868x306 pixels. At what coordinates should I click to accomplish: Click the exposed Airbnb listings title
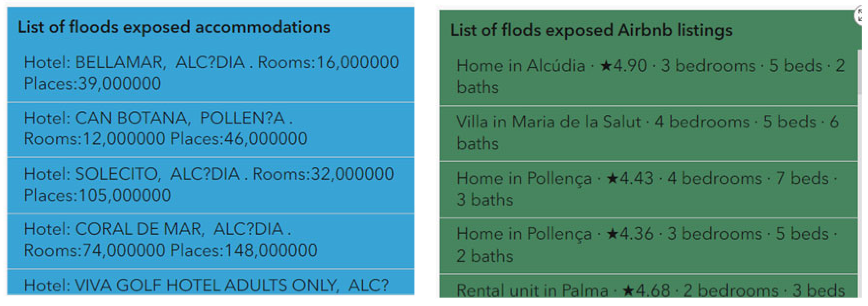click(591, 30)
